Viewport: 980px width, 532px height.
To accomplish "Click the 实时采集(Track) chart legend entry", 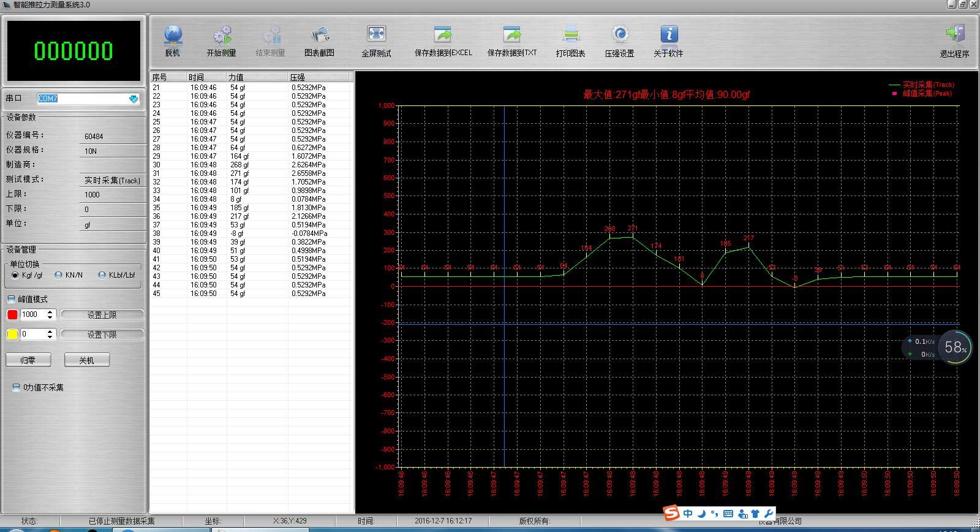I will click(921, 85).
